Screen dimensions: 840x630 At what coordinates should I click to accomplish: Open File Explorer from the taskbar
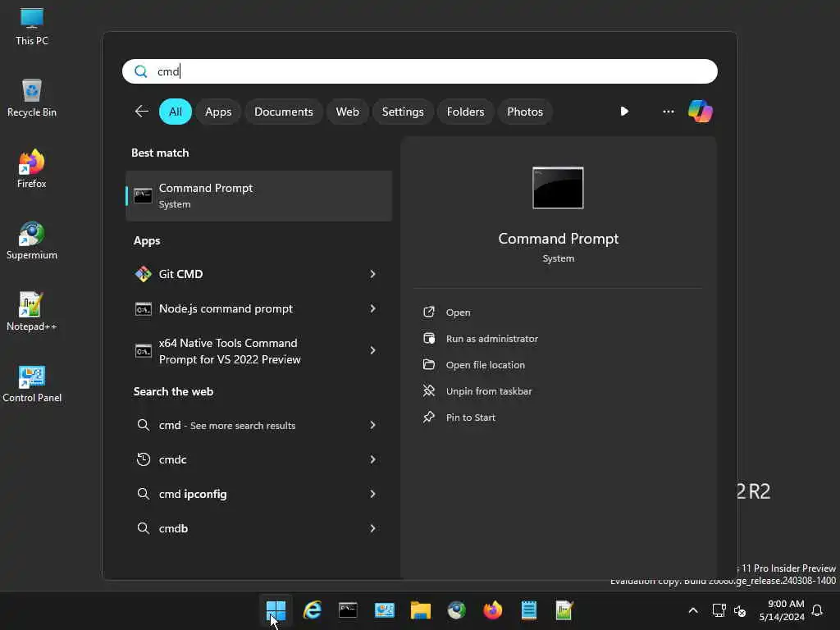tap(421, 610)
